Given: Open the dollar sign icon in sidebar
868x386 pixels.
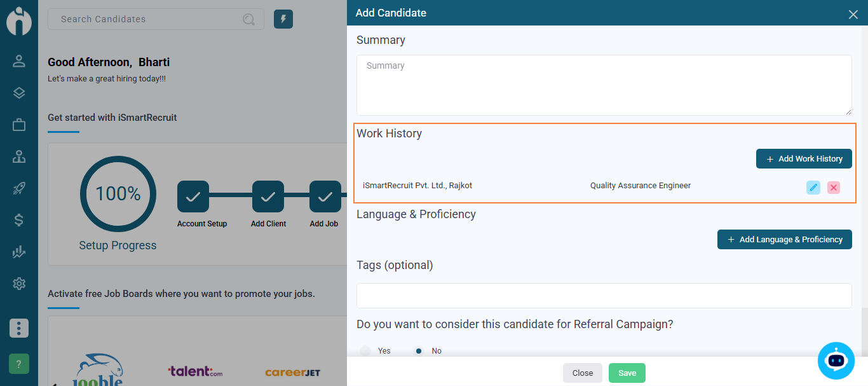Looking at the screenshot, I should pos(19,220).
